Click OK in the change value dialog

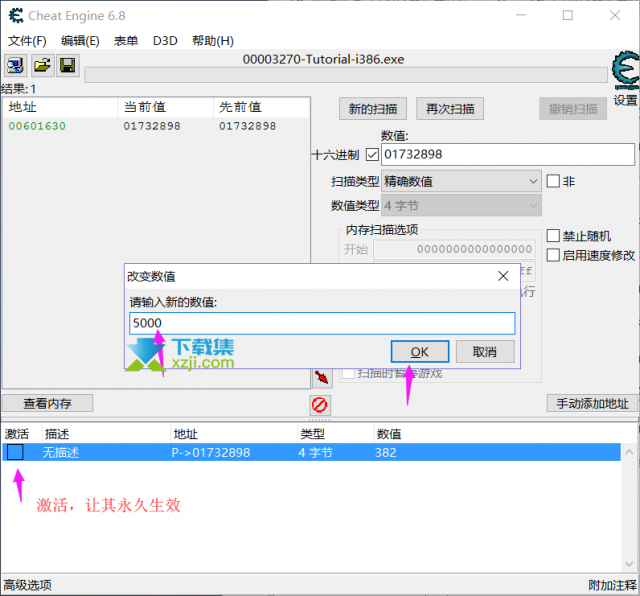click(x=420, y=352)
